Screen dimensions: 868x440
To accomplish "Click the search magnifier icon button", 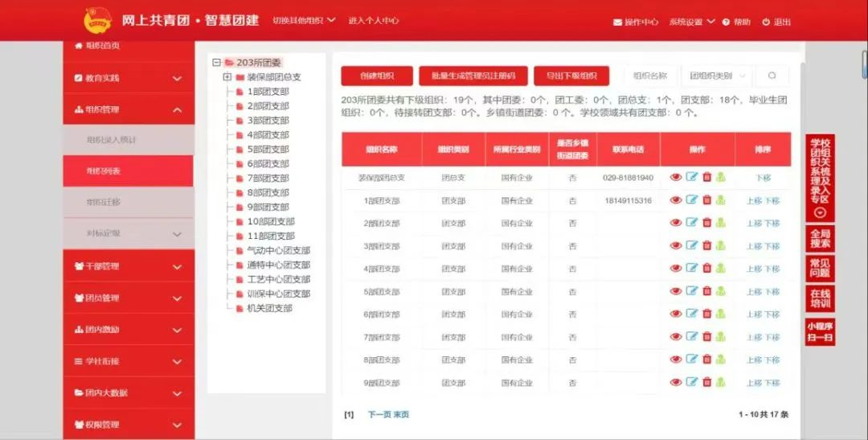I will pyautogui.click(x=772, y=76).
